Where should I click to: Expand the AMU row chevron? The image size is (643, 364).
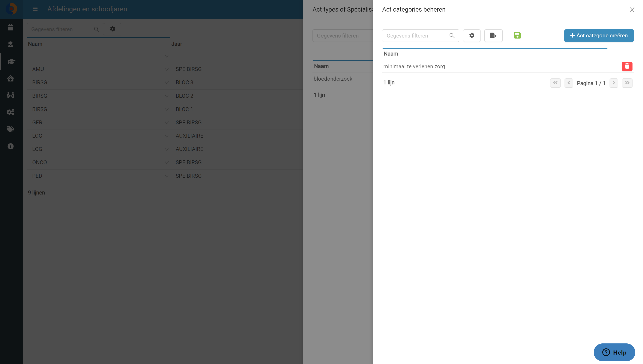click(167, 69)
